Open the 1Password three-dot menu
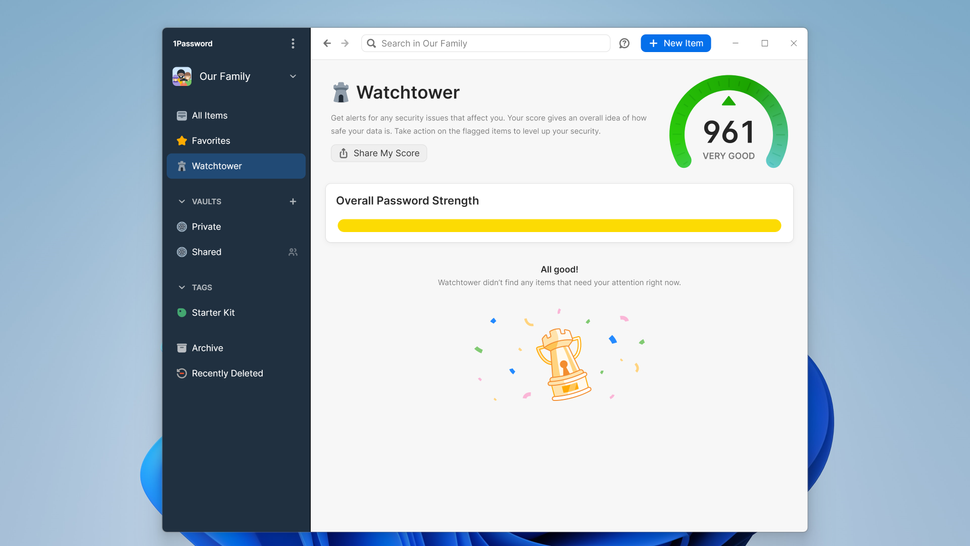Viewport: 970px width, 546px height. pyautogui.click(x=293, y=43)
